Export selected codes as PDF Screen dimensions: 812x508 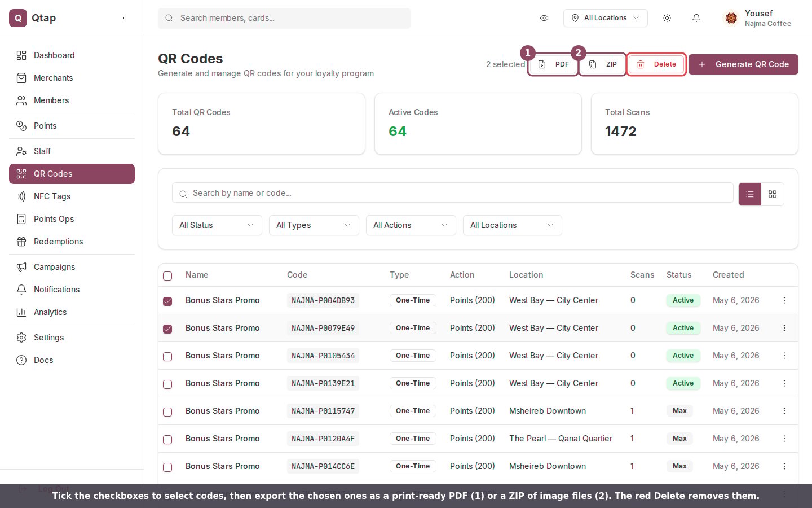(x=553, y=64)
